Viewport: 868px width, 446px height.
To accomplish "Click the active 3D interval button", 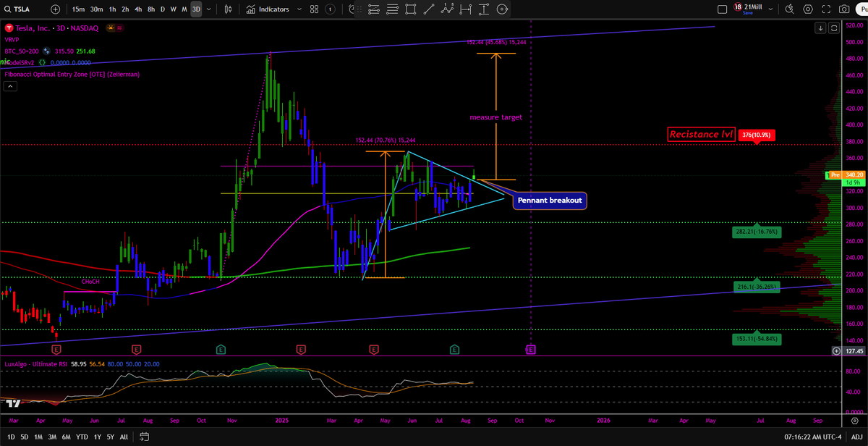I will point(196,9).
